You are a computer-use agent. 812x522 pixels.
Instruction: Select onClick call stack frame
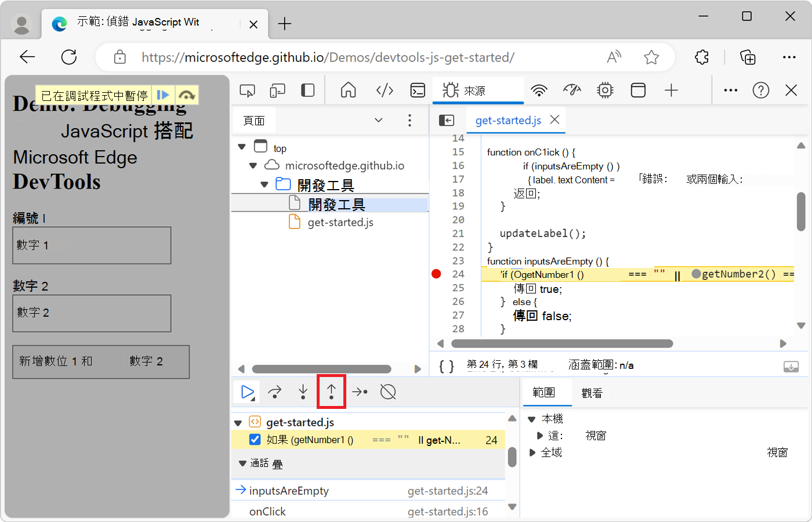click(x=368, y=512)
